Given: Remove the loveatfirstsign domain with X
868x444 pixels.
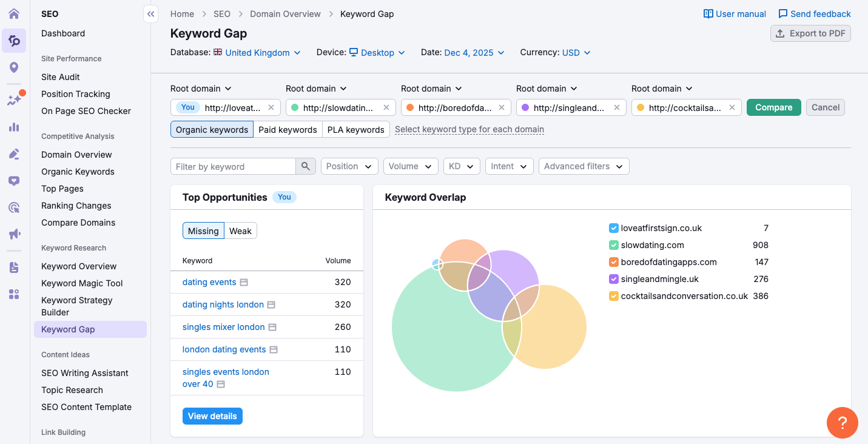Looking at the screenshot, I should (271, 107).
